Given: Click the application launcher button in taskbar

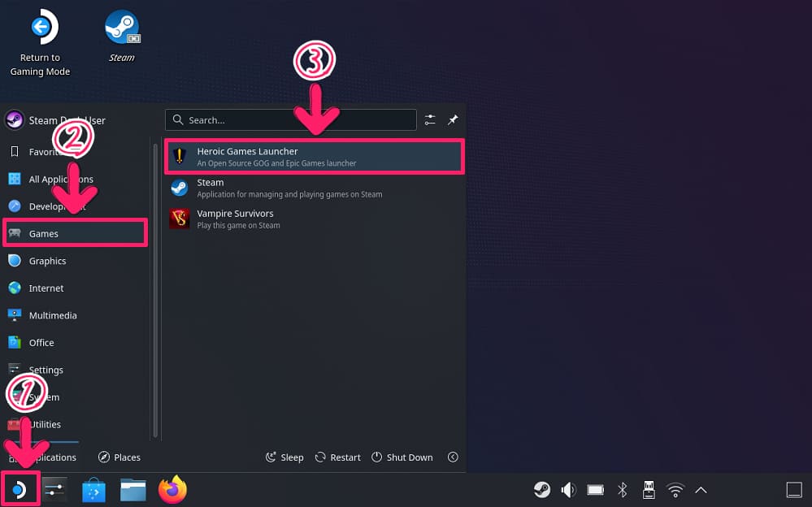Looking at the screenshot, I should pos(20,489).
